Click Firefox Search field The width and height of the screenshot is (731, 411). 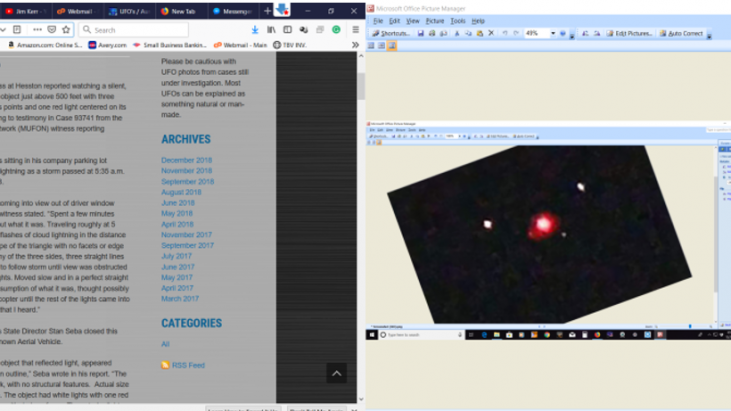(134, 30)
